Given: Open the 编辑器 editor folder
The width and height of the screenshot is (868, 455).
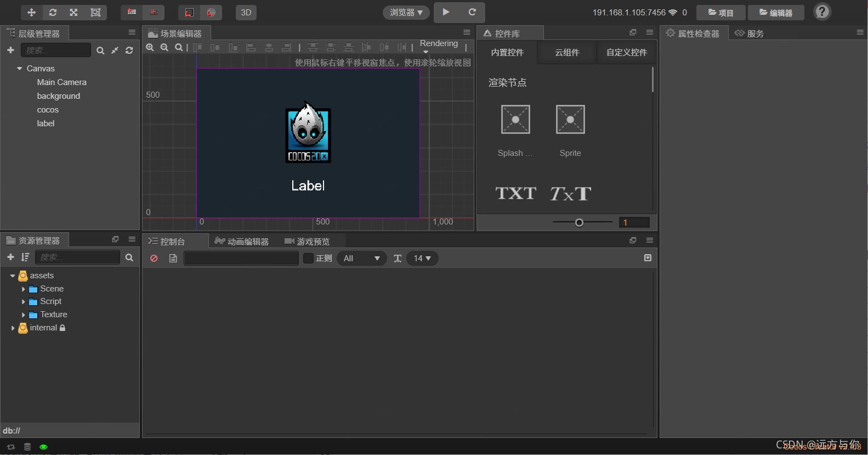Looking at the screenshot, I should tap(776, 12).
